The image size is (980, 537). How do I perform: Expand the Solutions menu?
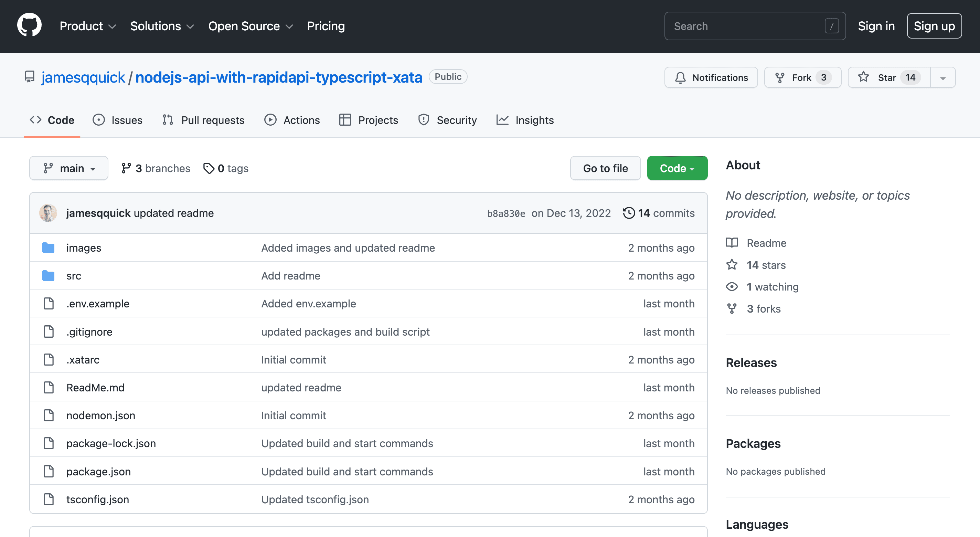[x=162, y=26]
